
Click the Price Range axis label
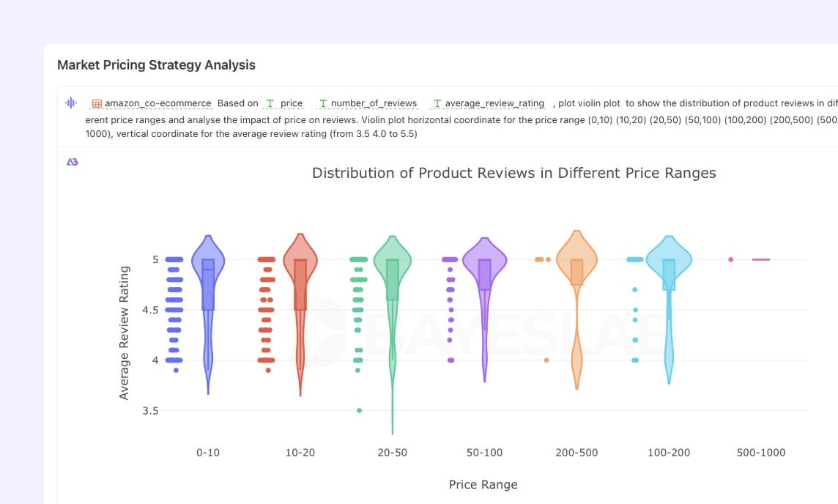click(x=482, y=484)
